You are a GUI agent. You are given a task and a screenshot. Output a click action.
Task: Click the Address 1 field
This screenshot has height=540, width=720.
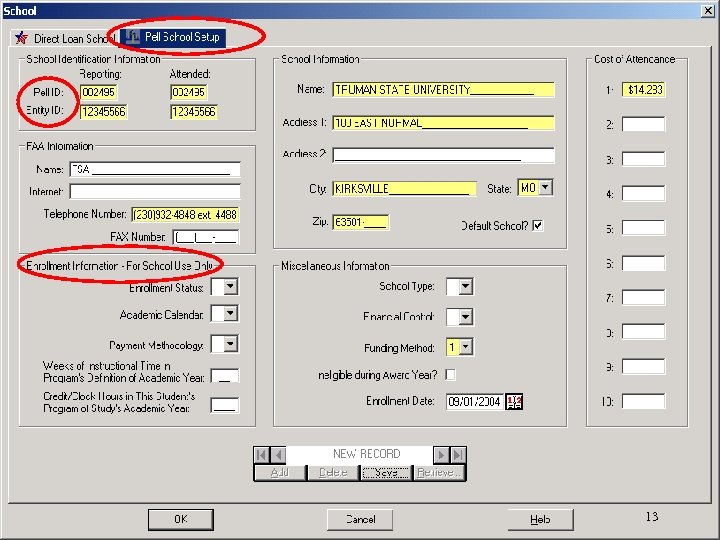(444, 123)
